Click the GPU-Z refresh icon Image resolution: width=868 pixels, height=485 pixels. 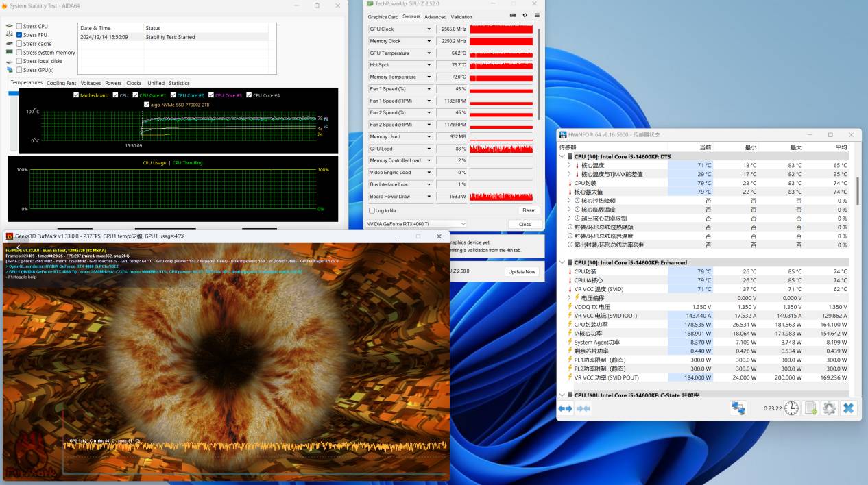(525, 15)
